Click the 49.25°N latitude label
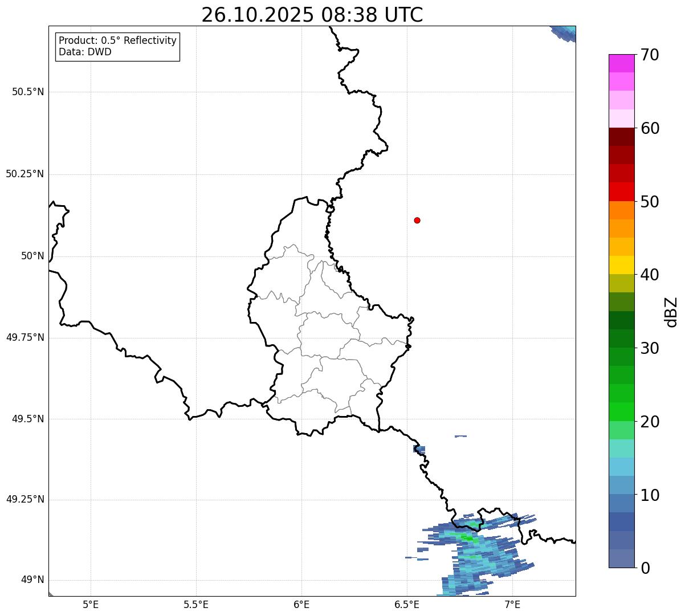 tap(25, 500)
